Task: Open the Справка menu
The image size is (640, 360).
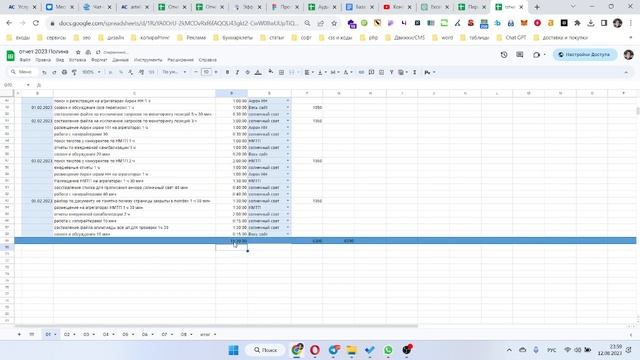Action: pyautogui.click(x=208, y=60)
